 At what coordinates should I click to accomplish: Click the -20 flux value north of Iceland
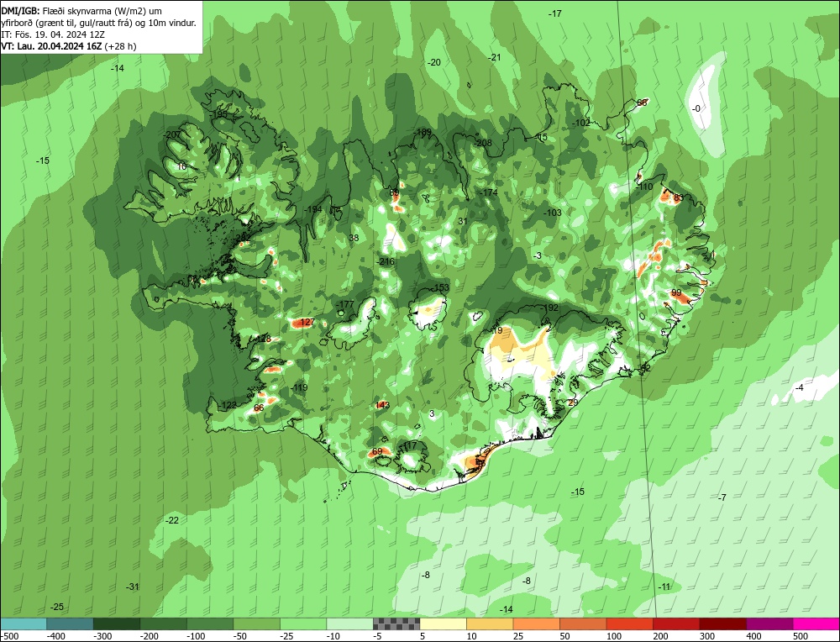[x=434, y=62]
